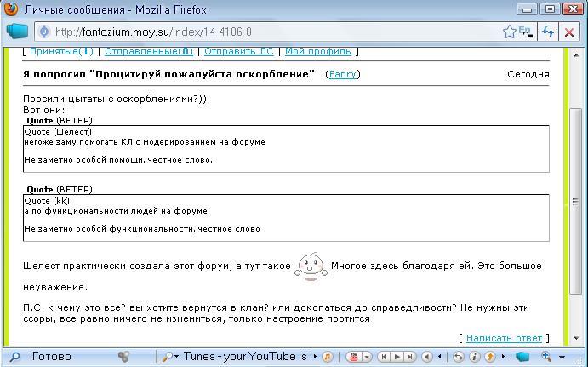The height and width of the screenshot is (367, 588).
Task: Stop loading with the red X button
Action: (569, 32)
